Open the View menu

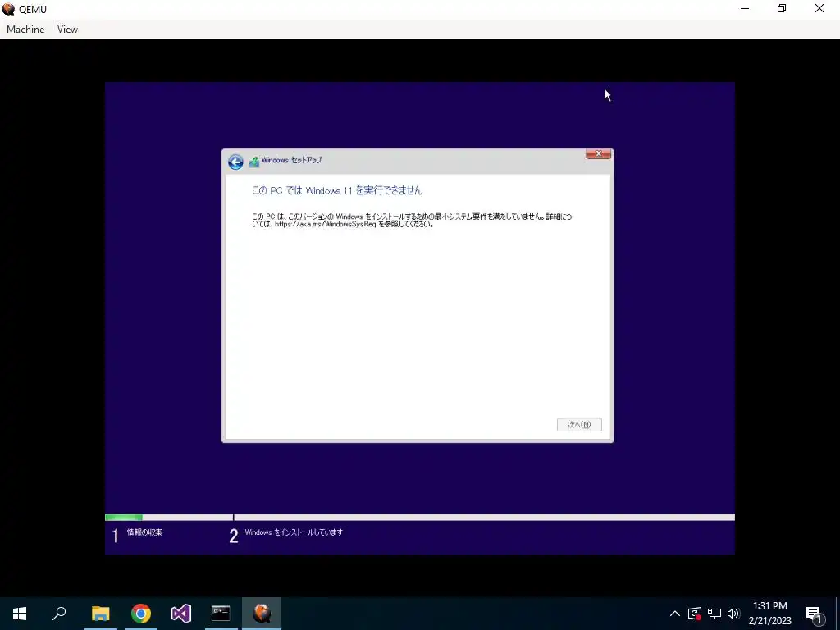[67, 30]
